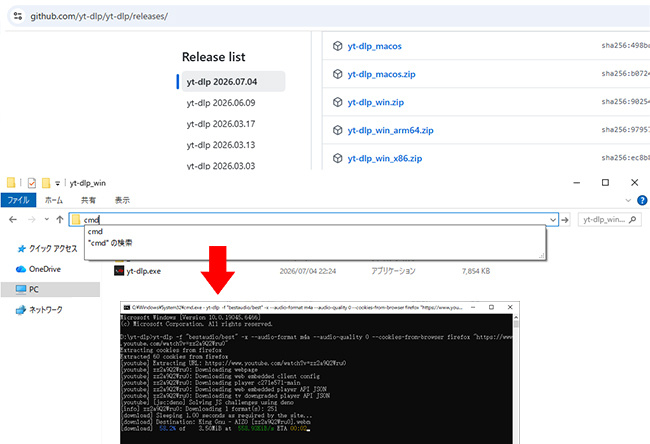
Task: Click cmd window title bar icon
Action: click(127, 307)
